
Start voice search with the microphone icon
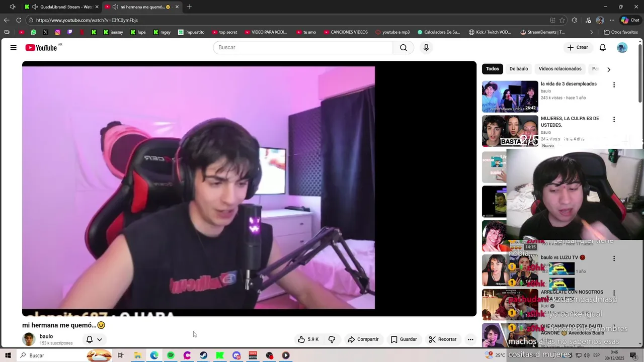(426, 47)
